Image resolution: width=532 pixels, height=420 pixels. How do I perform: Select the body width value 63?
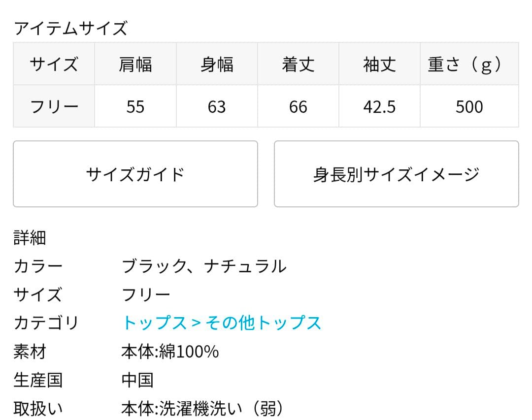pyautogui.click(x=217, y=106)
